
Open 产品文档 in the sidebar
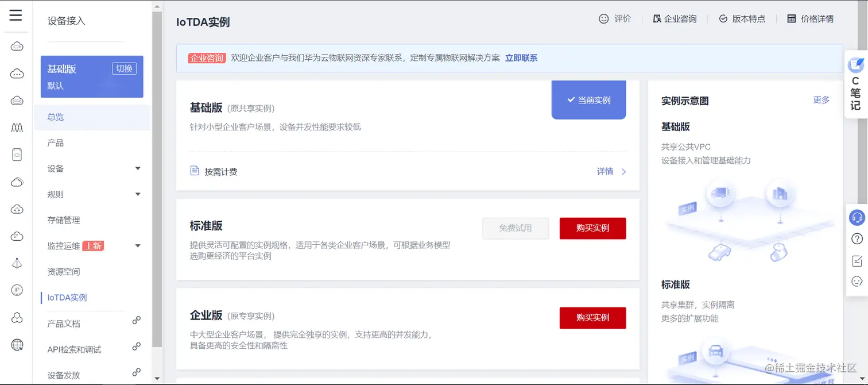click(64, 324)
